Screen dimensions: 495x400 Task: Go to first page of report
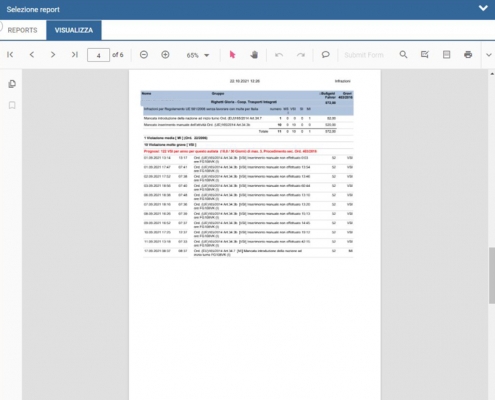point(10,55)
